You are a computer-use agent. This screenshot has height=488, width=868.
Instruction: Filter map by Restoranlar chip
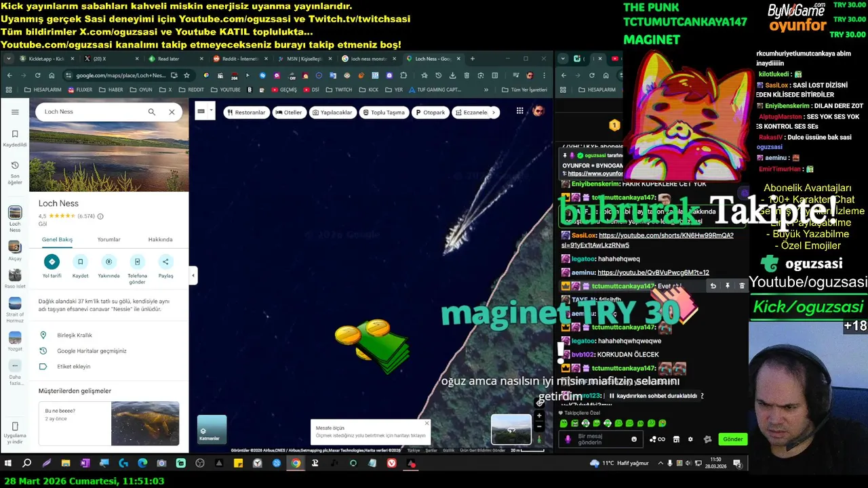click(x=245, y=113)
